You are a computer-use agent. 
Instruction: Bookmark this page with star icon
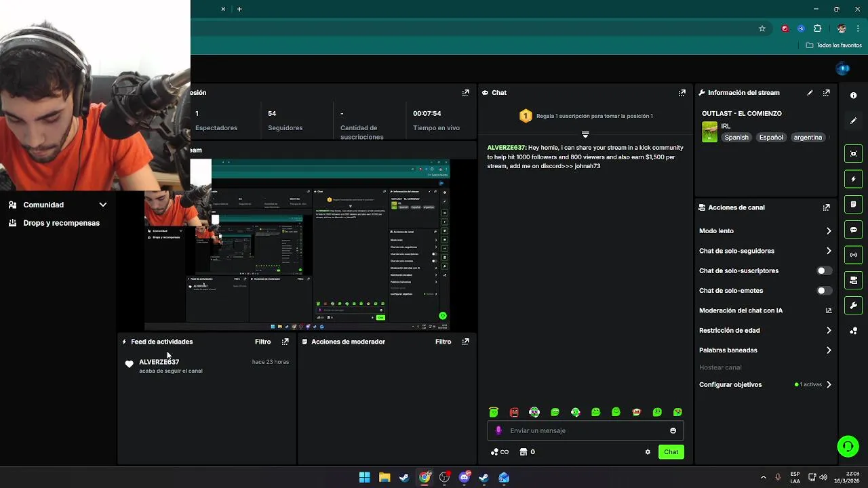[762, 28]
